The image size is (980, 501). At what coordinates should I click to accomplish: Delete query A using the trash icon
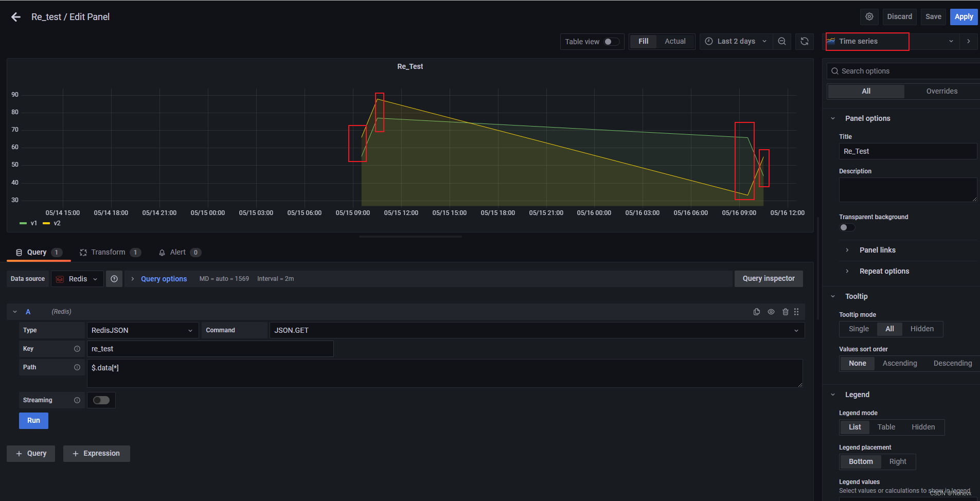pos(786,311)
